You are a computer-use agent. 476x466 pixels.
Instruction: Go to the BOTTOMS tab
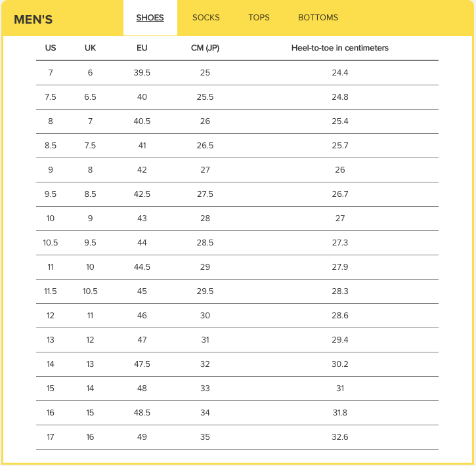click(x=318, y=18)
